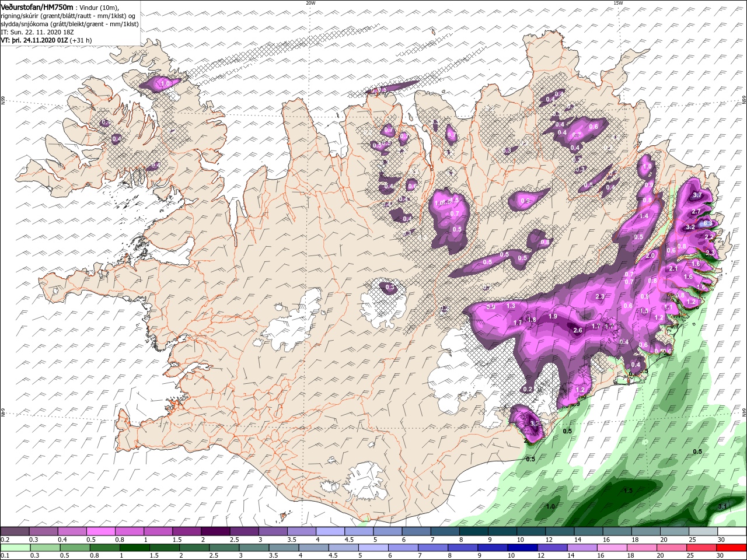Select the pale green 0.1 swatch in the bottom legend row
This screenshot has height=560, width=747.
pyautogui.click(x=15, y=548)
